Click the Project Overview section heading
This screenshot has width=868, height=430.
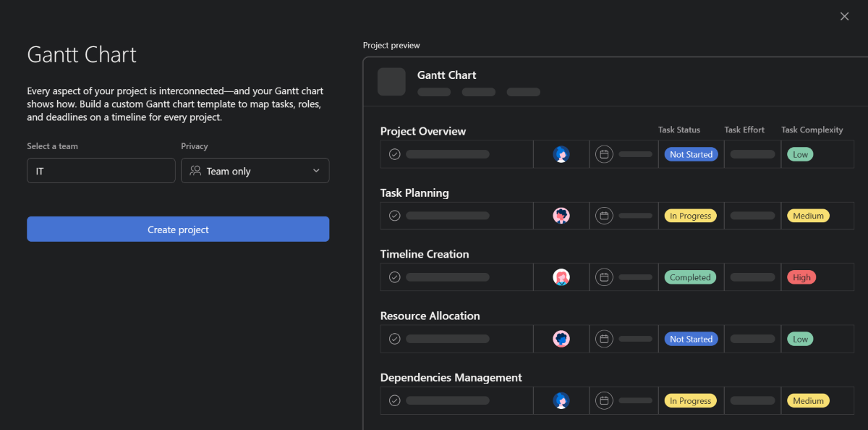(423, 131)
